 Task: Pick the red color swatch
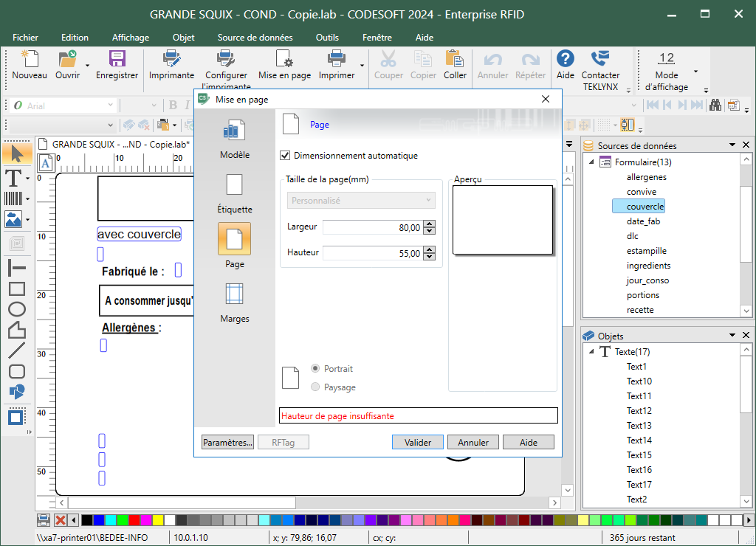[x=134, y=520]
